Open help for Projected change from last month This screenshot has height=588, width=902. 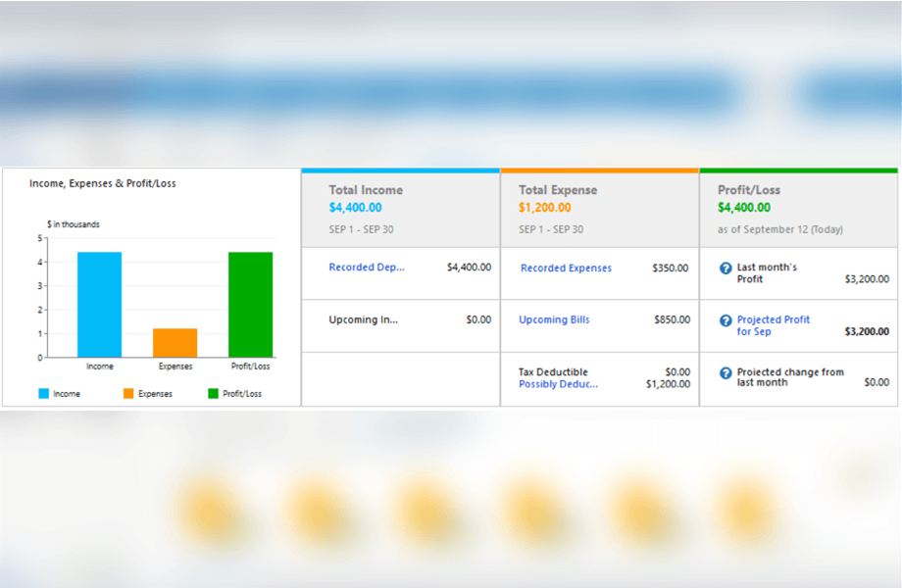tap(726, 373)
